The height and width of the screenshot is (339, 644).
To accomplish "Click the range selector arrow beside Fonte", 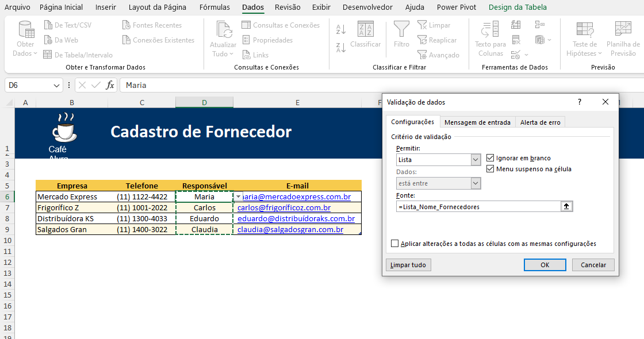I will point(566,206).
